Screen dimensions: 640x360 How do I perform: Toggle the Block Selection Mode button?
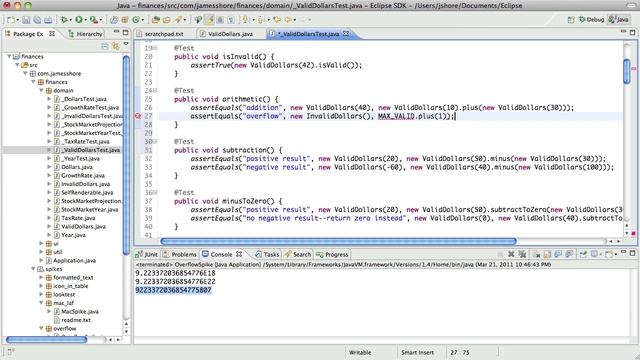click(220, 20)
